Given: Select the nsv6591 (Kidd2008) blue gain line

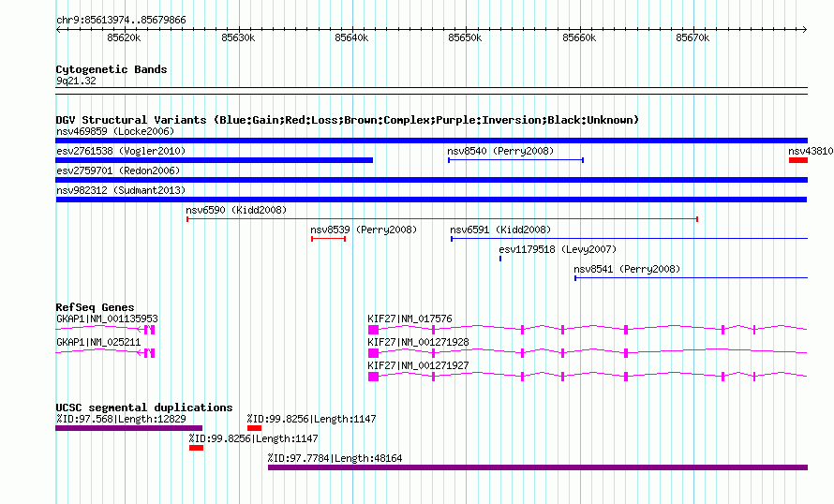Looking at the screenshot, I should [x=629, y=239].
